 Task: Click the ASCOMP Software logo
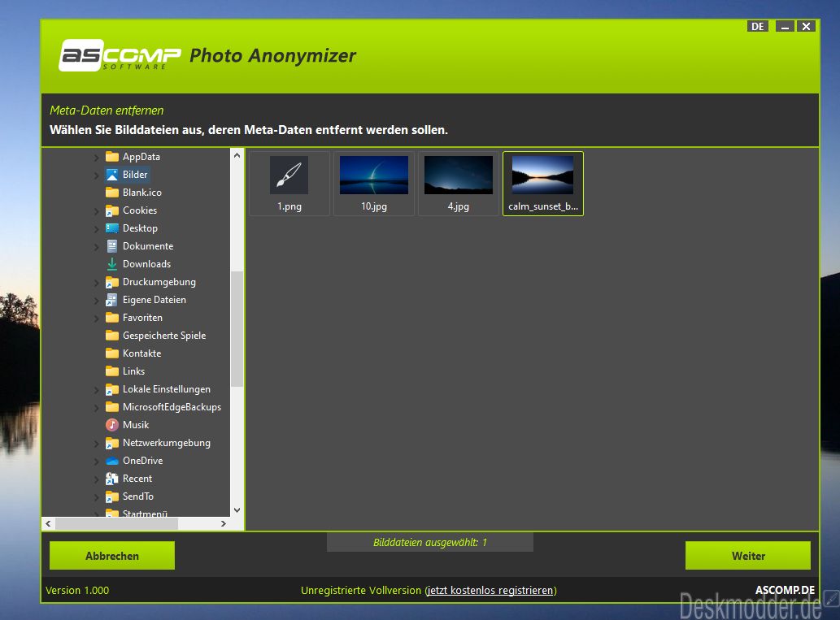coord(120,55)
